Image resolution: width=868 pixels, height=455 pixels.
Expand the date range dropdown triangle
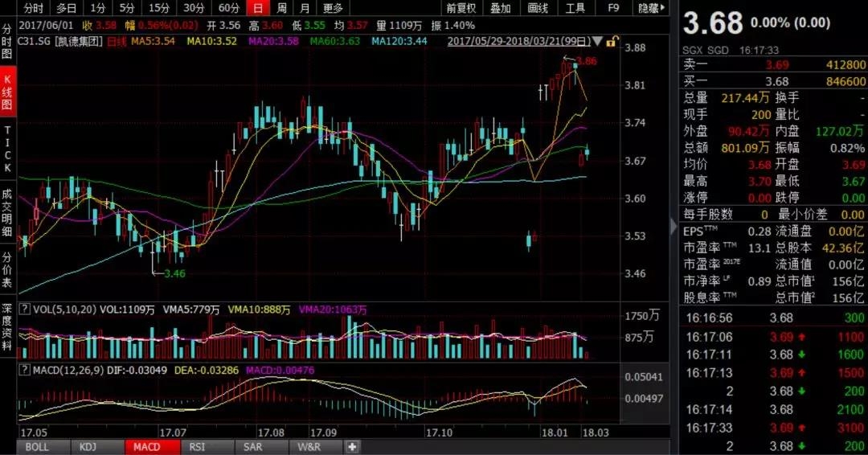596,40
